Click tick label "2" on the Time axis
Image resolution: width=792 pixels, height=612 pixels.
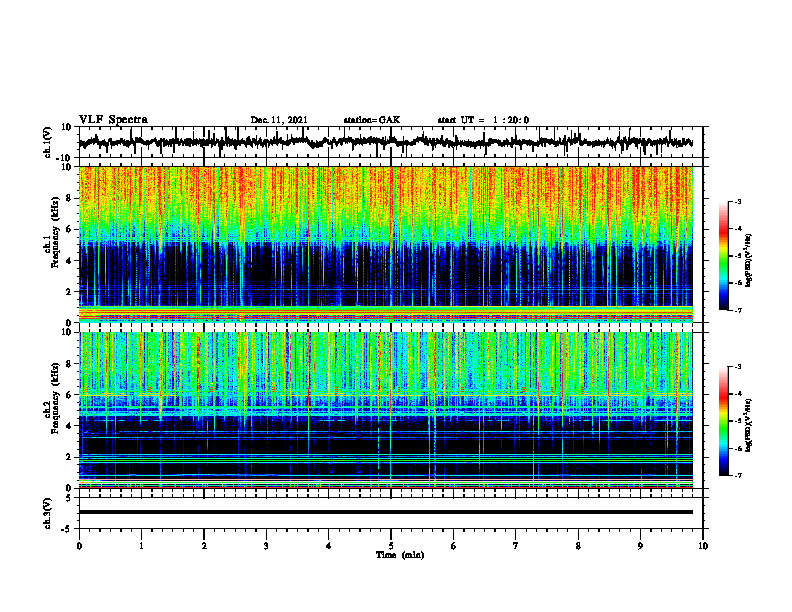pos(204,546)
